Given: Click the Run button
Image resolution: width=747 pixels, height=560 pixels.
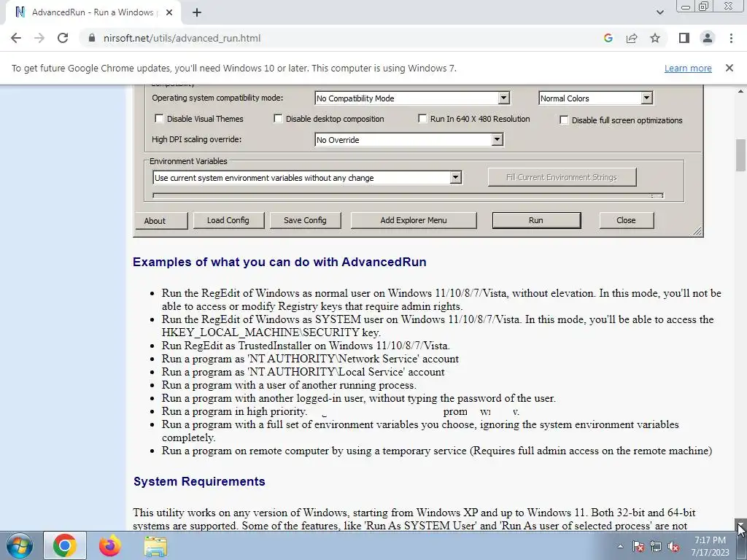Looking at the screenshot, I should coord(536,220).
